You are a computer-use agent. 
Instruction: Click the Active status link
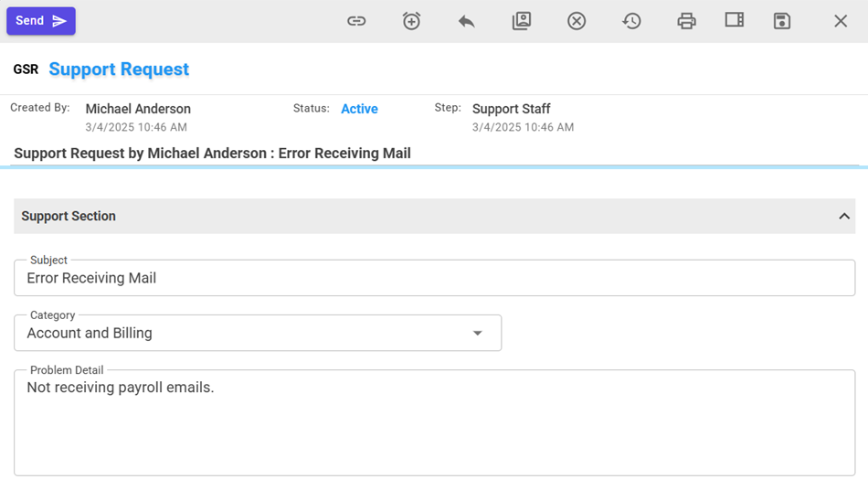359,109
